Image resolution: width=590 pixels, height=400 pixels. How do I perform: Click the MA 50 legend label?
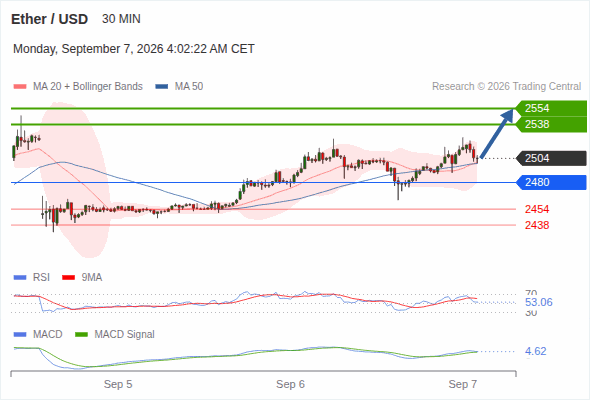point(189,87)
